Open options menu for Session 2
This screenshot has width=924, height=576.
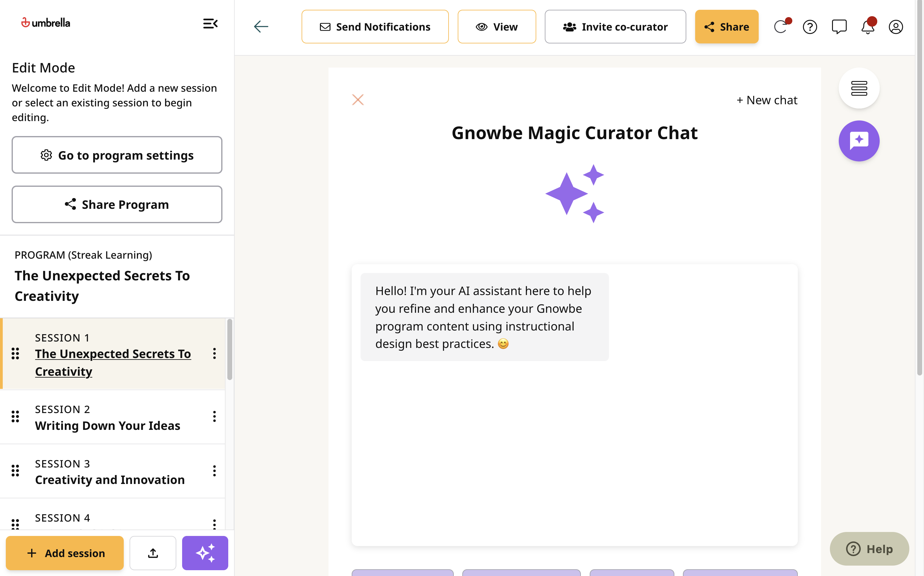214,416
